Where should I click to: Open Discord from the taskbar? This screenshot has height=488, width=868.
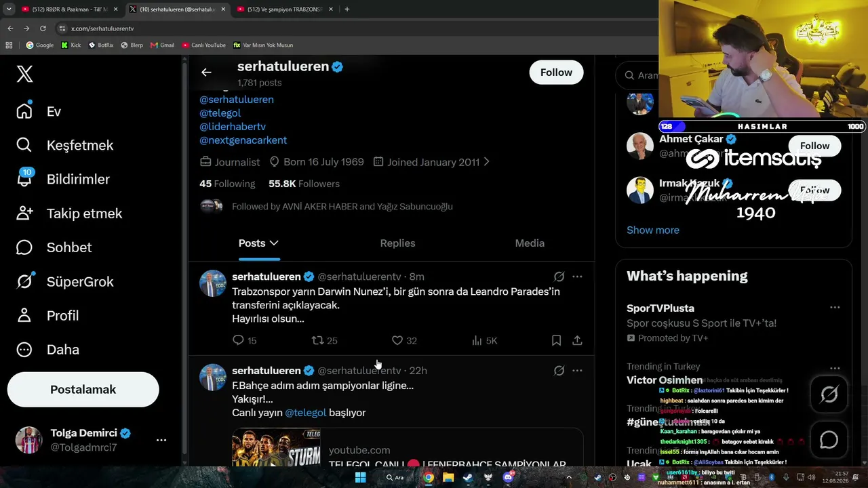pyautogui.click(x=508, y=477)
